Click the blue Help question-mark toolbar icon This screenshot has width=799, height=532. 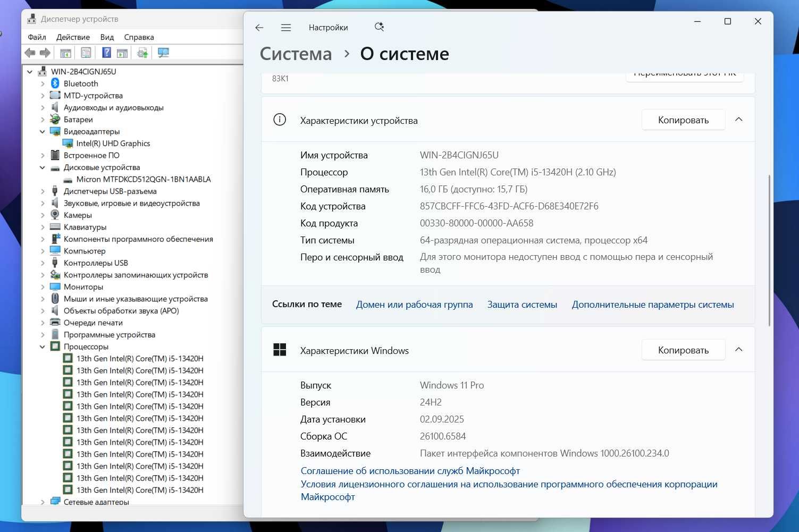pyautogui.click(x=106, y=53)
